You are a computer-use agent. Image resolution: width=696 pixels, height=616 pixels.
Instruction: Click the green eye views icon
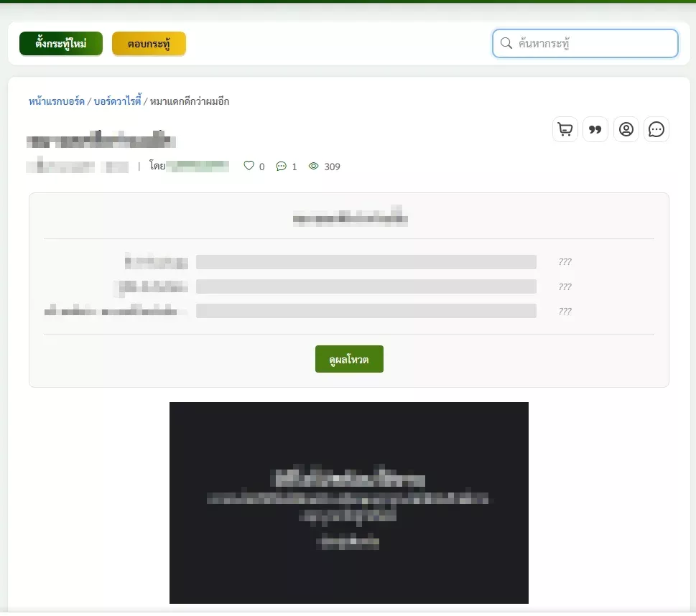[313, 167]
